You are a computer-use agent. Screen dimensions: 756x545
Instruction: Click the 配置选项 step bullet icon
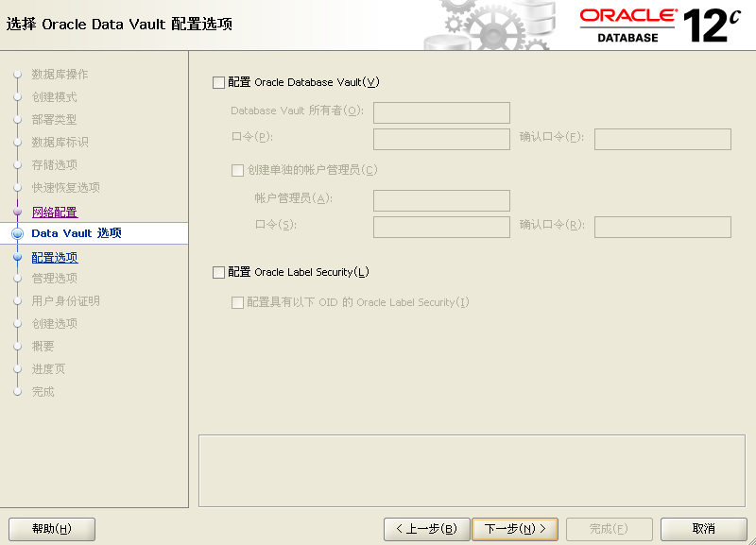17,257
